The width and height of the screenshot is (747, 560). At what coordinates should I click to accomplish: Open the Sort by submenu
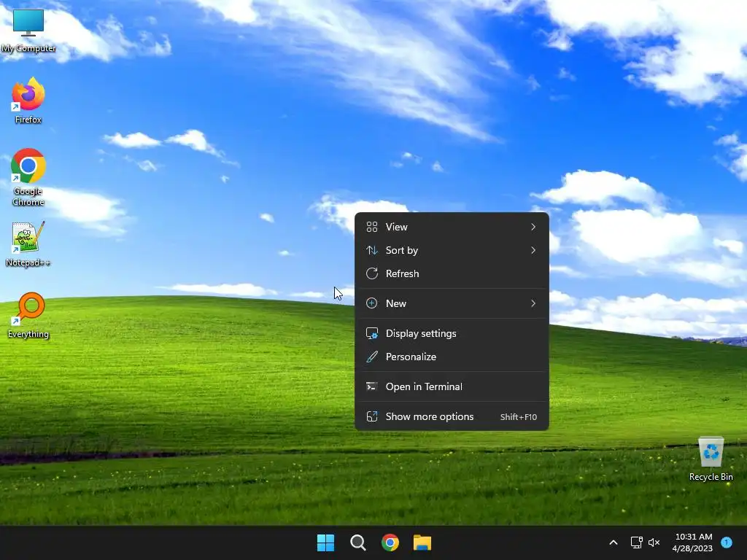coord(452,250)
